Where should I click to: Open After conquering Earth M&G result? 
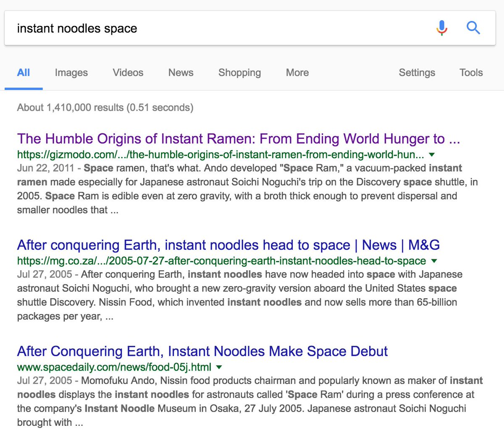click(x=228, y=245)
